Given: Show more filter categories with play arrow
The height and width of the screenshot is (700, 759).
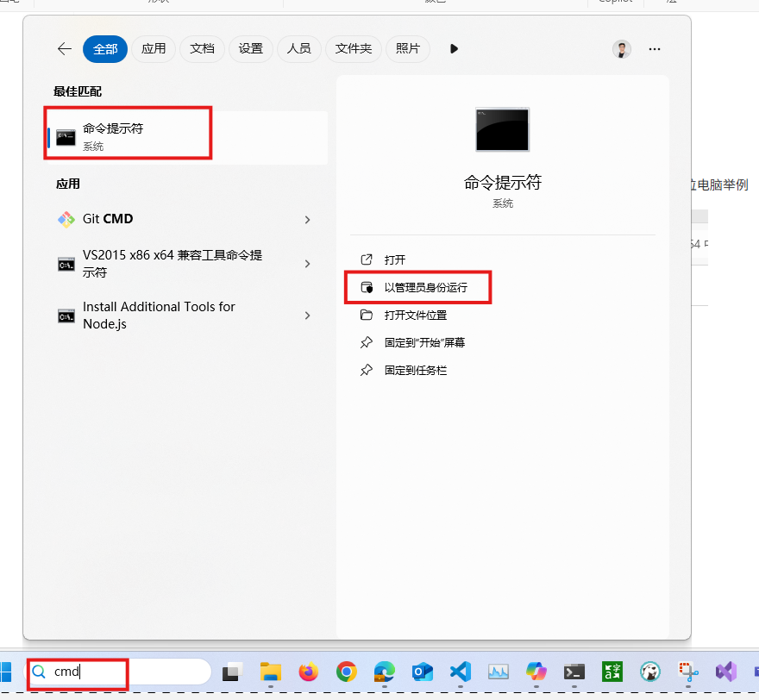Looking at the screenshot, I should 454,49.
